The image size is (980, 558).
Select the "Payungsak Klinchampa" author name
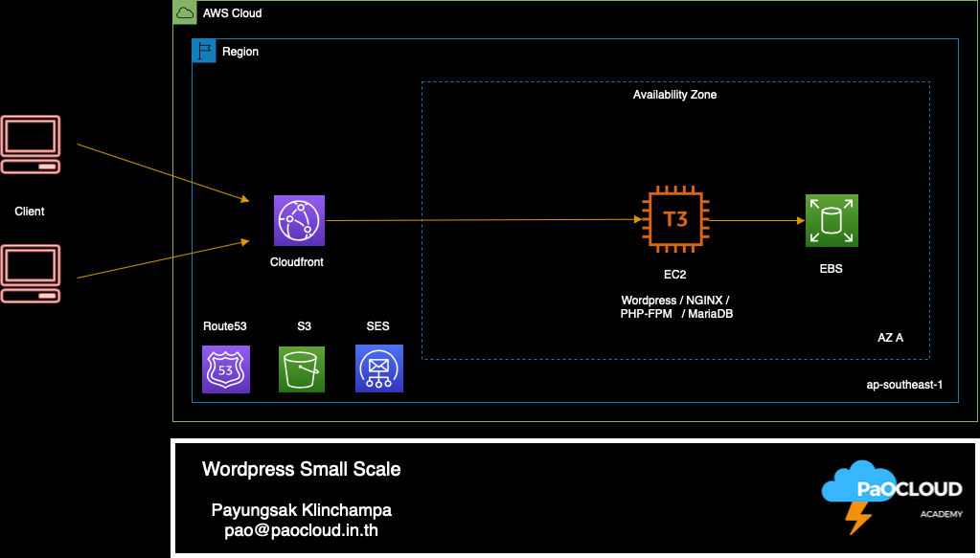click(301, 510)
